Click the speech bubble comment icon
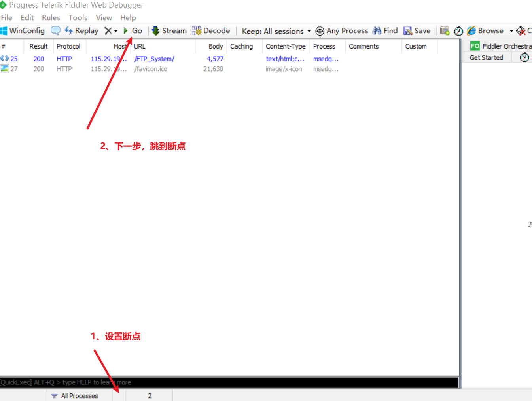Viewport: 532px width, 401px height. click(x=56, y=31)
